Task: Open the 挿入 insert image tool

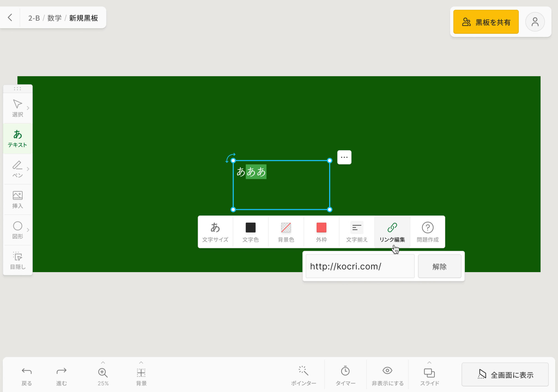Action: click(18, 199)
